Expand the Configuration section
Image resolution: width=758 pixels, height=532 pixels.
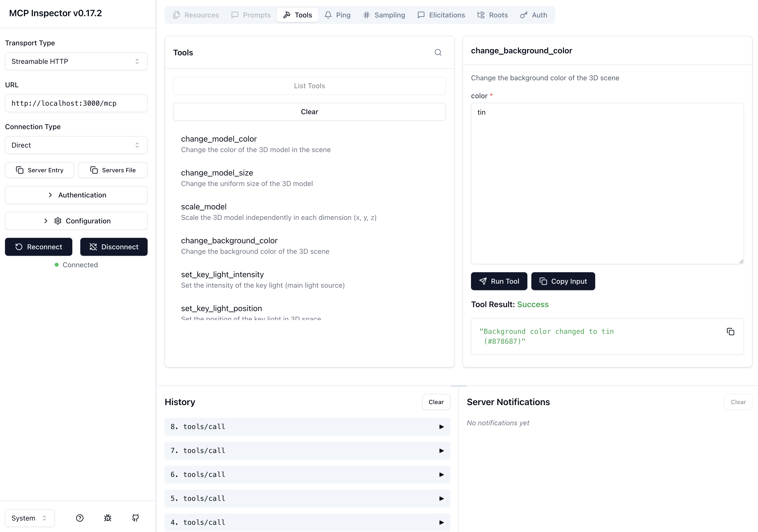[76, 221]
